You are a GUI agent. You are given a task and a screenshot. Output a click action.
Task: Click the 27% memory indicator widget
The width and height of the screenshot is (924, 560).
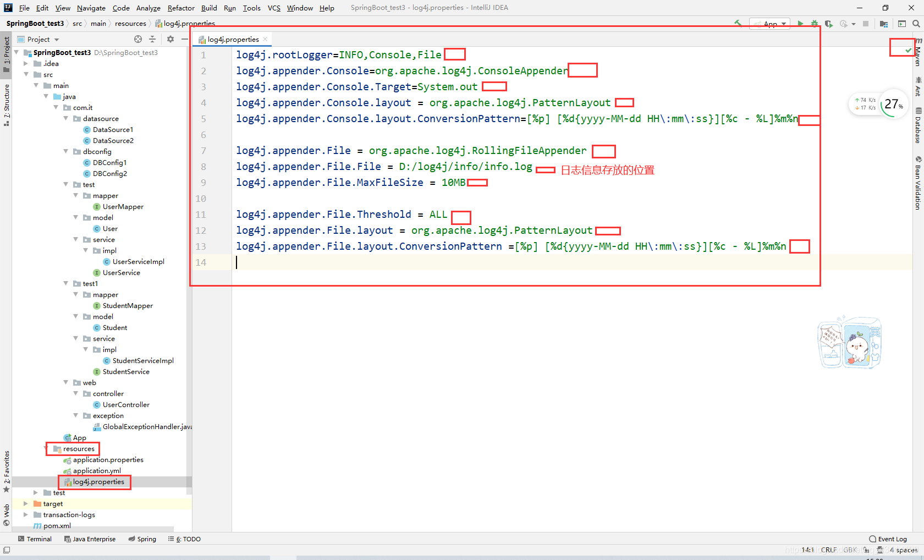pos(893,103)
